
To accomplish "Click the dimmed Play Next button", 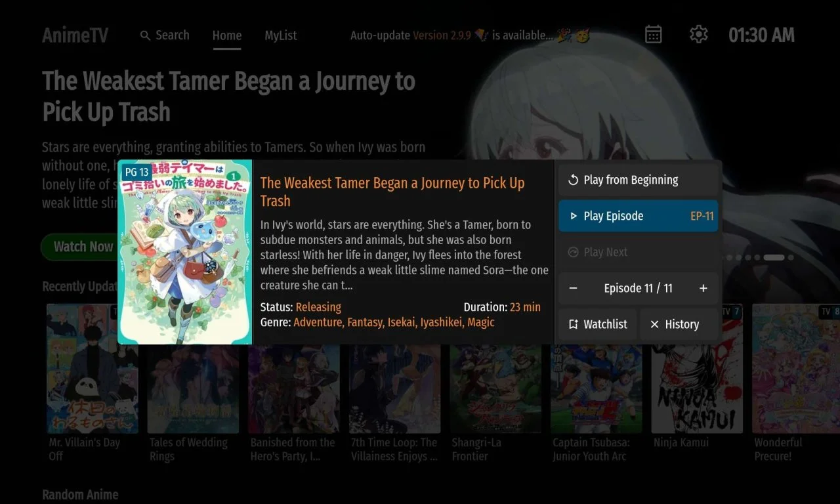I will coord(638,252).
